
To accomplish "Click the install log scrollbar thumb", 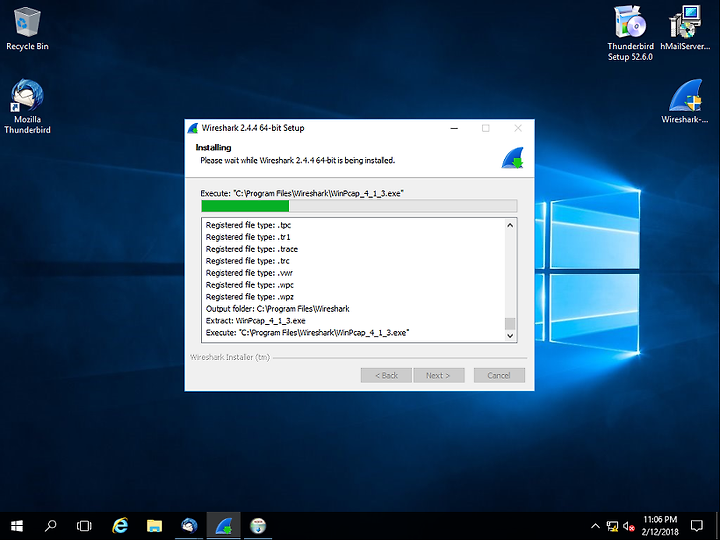I will (x=510, y=323).
